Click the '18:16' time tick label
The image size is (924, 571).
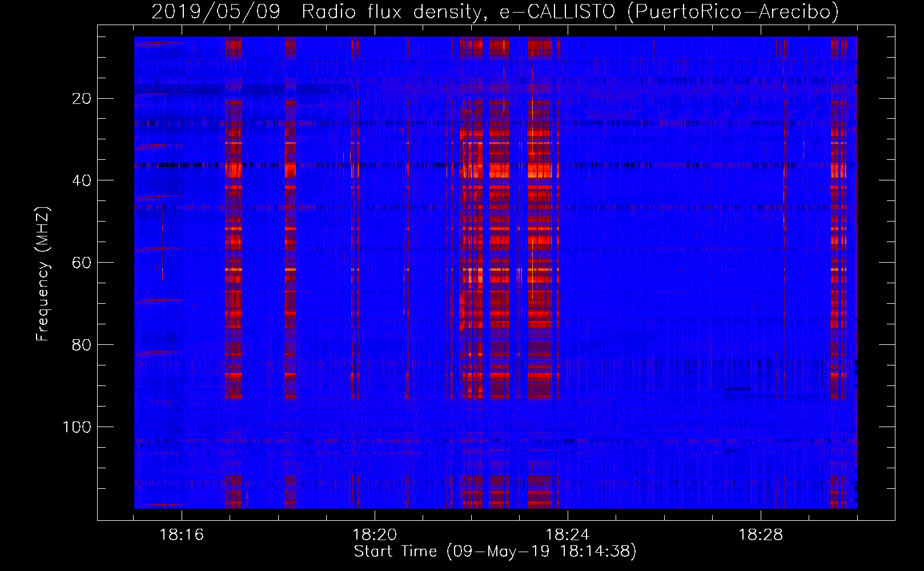point(182,535)
